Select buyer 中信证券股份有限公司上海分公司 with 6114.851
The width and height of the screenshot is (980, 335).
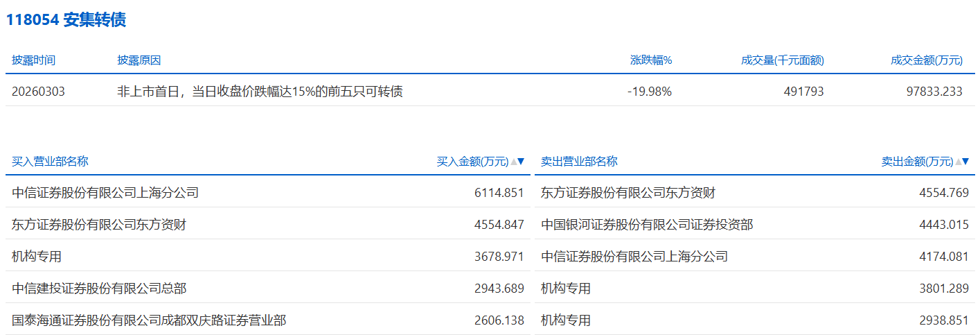[105, 193]
